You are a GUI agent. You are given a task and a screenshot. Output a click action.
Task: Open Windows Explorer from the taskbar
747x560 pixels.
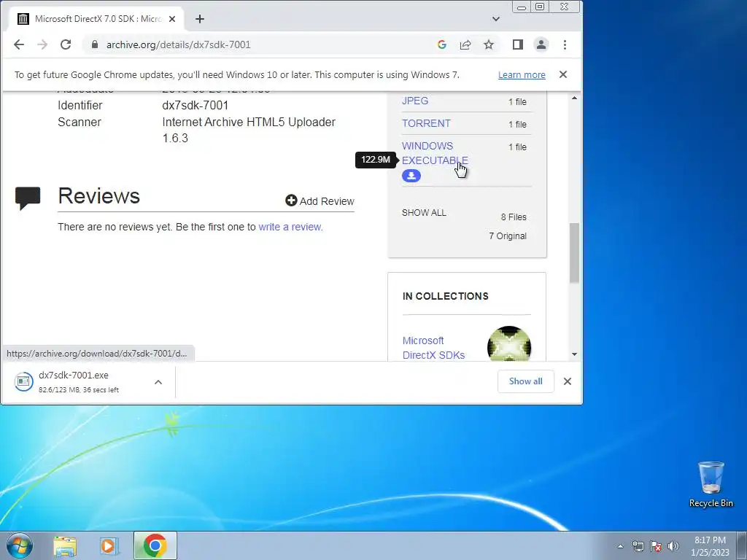pos(65,546)
